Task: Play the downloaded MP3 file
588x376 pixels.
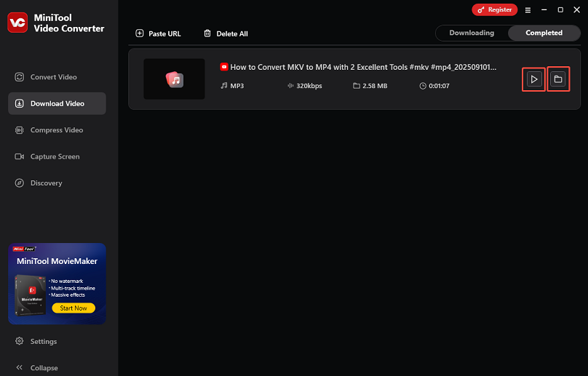Action: coord(533,79)
